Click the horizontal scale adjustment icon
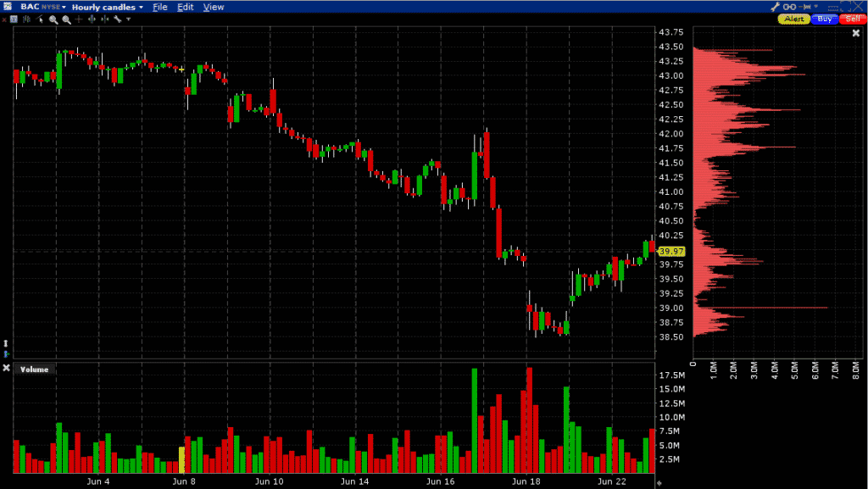The width and height of the screenshot is (868, 489). [x=104, y=18]
